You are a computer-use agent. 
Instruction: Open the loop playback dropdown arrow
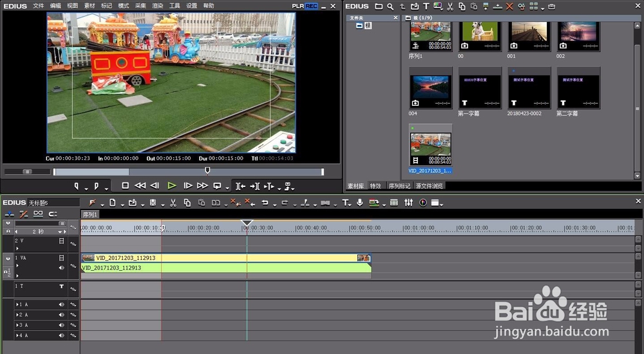point(227,188)
